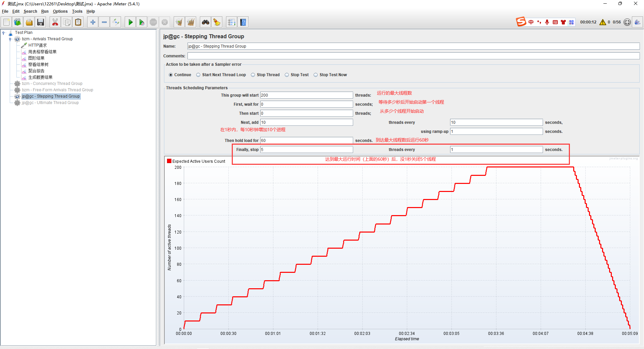Click the Copy icon in the toolbar

(x=67, y=22)
